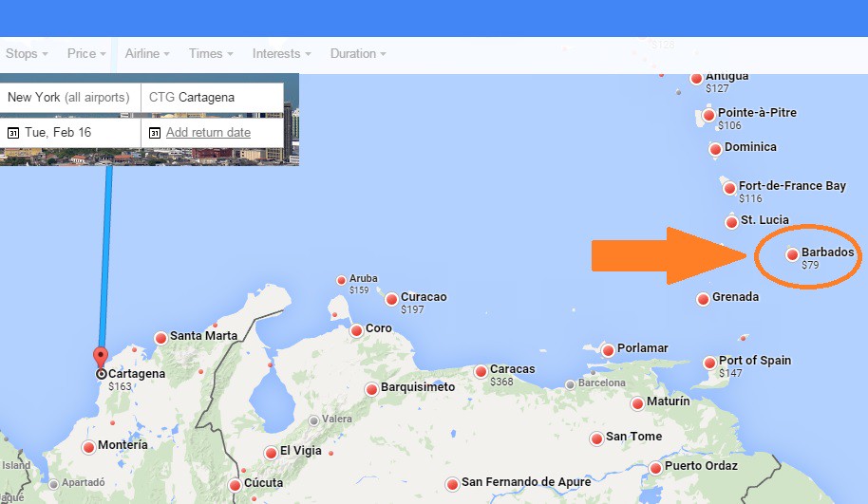Select the Cúcuta map marker
The height and width of the screenshot is (504, 868).
pyautogui.click(x=235, y=485)
